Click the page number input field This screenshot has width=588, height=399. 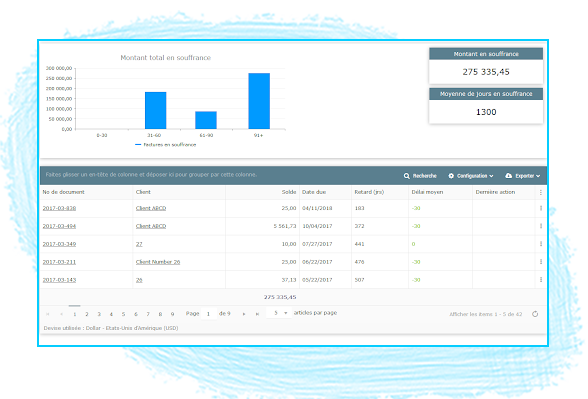click(x=209, y=314)
